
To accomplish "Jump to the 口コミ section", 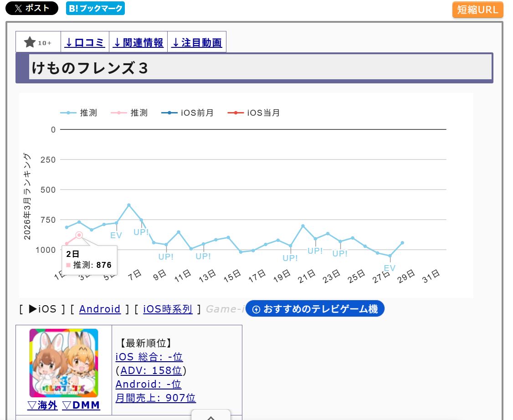I will pyautogui.click(x=85, y=43).
